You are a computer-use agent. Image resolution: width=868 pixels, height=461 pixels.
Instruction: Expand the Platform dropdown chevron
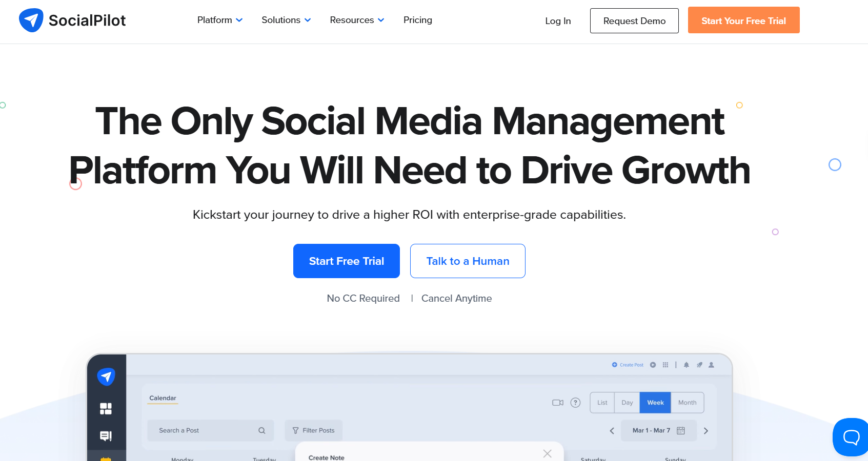point(239,20)
